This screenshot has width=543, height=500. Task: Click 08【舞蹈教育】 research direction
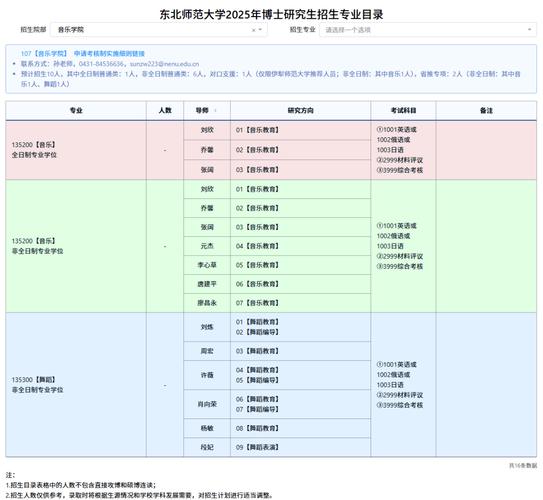coord(257,428)
